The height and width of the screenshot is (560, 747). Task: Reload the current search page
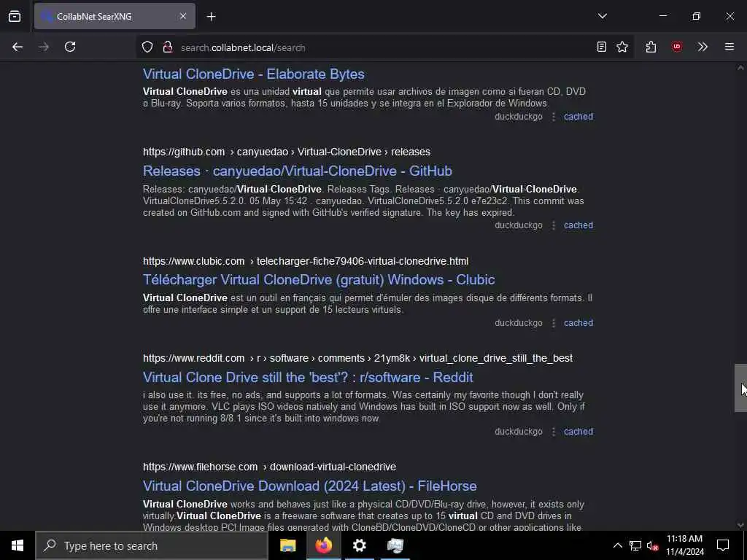[70, 47]
